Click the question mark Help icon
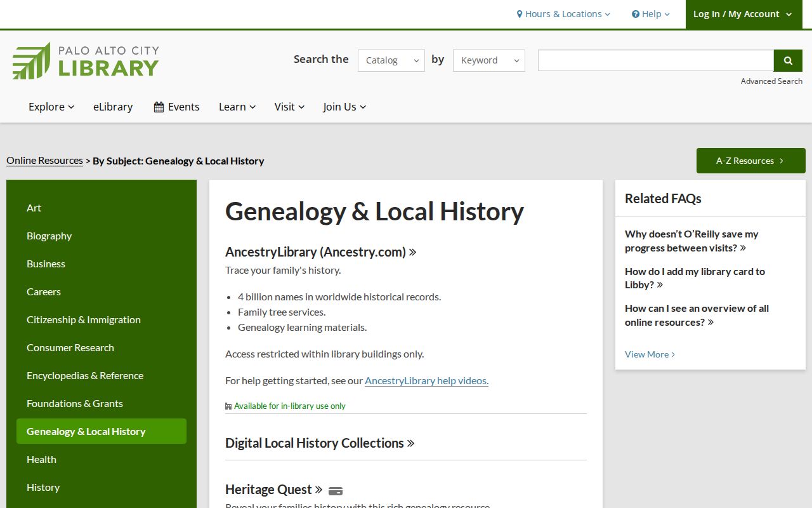 (636, 14)
